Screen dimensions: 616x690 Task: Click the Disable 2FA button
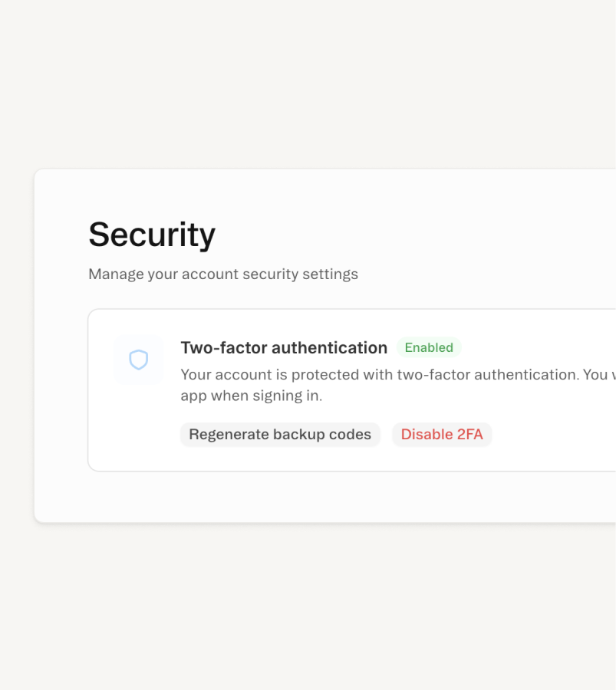442,435
